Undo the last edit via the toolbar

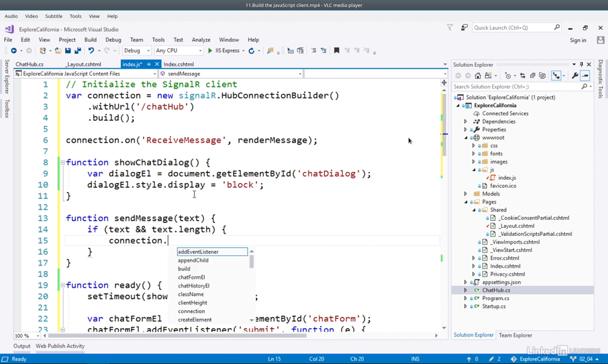91,51
